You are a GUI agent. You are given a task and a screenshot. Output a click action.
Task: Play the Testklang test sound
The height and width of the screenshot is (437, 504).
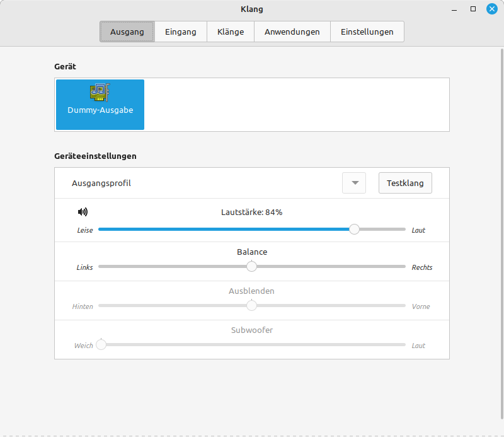405,183
